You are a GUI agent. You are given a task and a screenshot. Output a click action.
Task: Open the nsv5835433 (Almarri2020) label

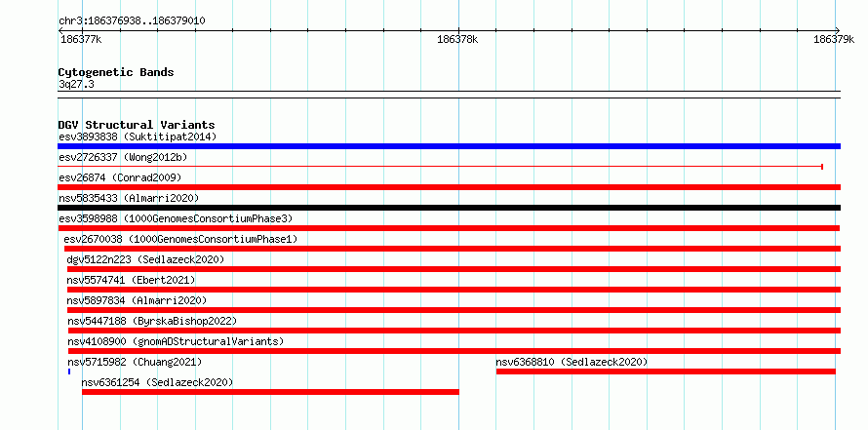(x=129, y=198)
